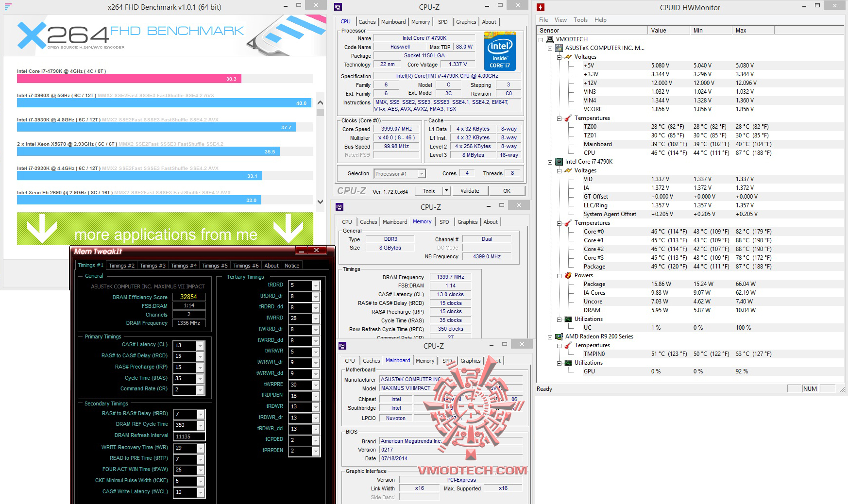This screenshot has height=504, width=848.
Task: Click the x264 benchmark window title icon
Action: [8, 7]
